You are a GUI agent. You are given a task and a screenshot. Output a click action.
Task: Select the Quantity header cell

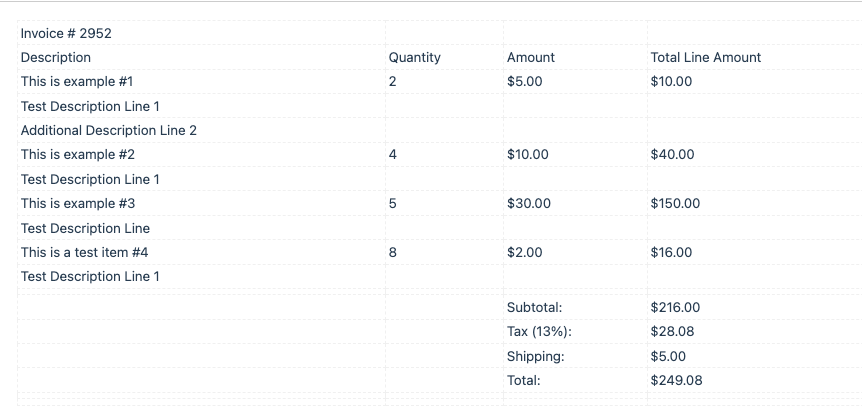[444, 58]
